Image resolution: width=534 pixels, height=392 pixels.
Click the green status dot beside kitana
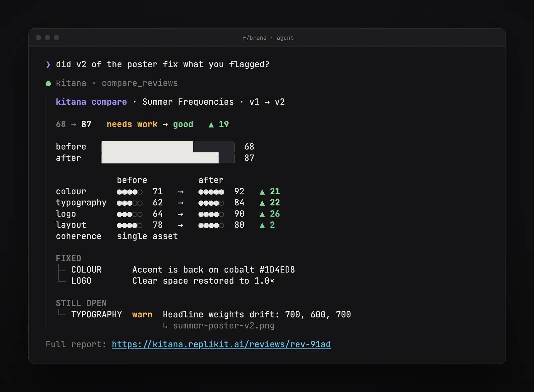pyautogui.click(x=48, y=83)
